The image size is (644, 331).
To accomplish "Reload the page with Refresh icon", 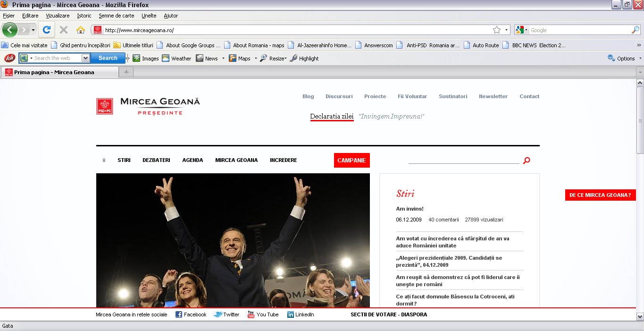I will 47,30.
